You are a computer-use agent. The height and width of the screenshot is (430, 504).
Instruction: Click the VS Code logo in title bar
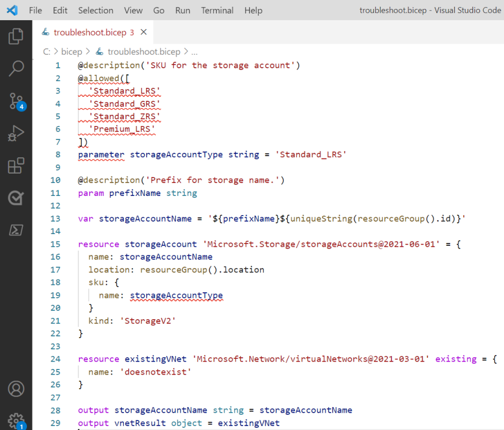[11, 10]
